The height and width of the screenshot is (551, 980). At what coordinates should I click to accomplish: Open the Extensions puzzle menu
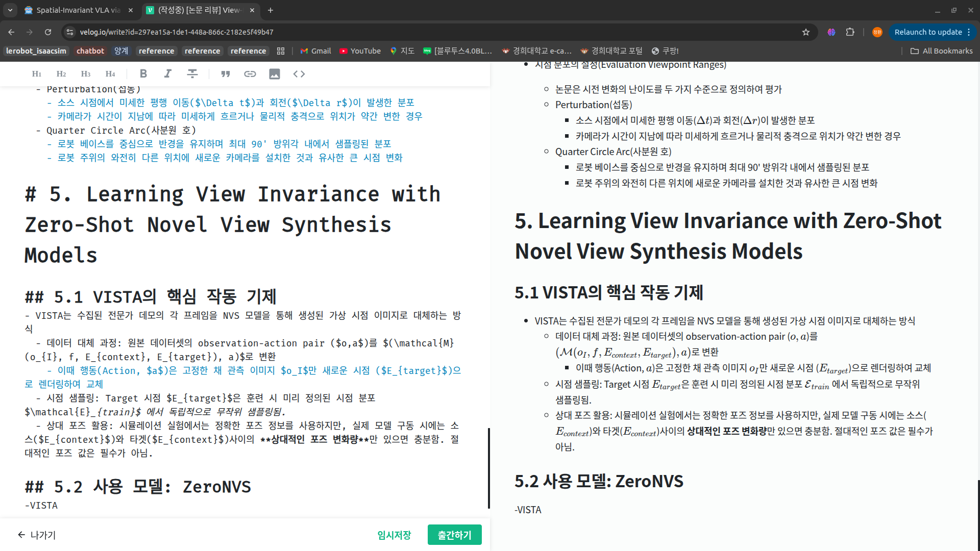(850, 32)
